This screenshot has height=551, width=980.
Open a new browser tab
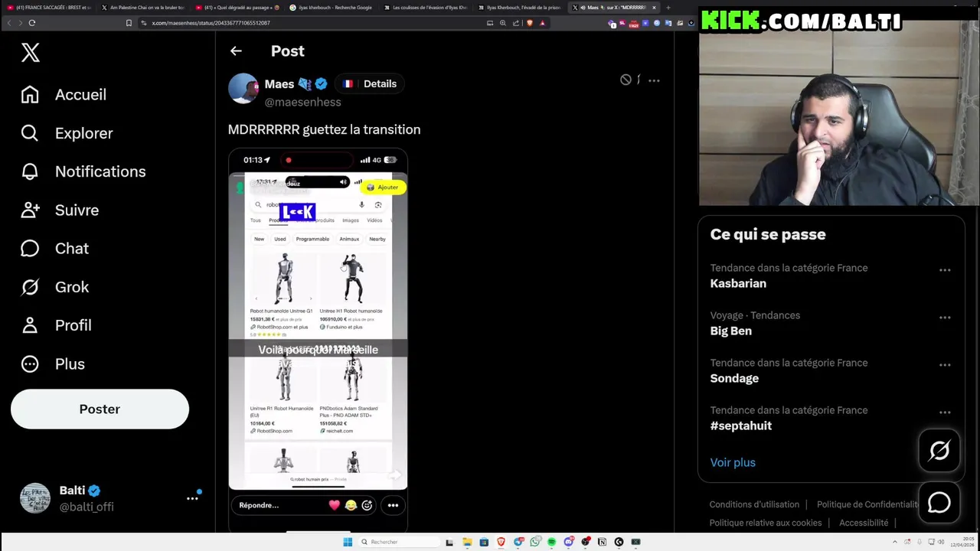(x=668, y=8)
